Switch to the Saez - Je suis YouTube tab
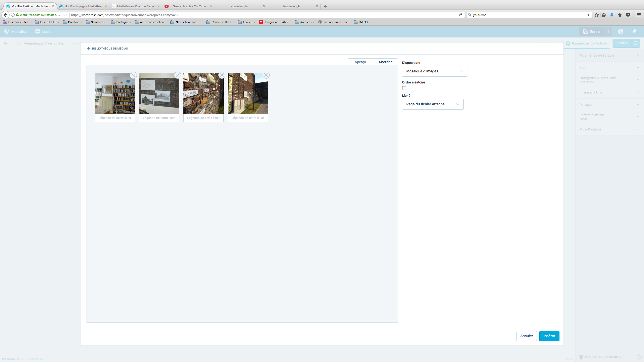 click(x=189, y=6)
